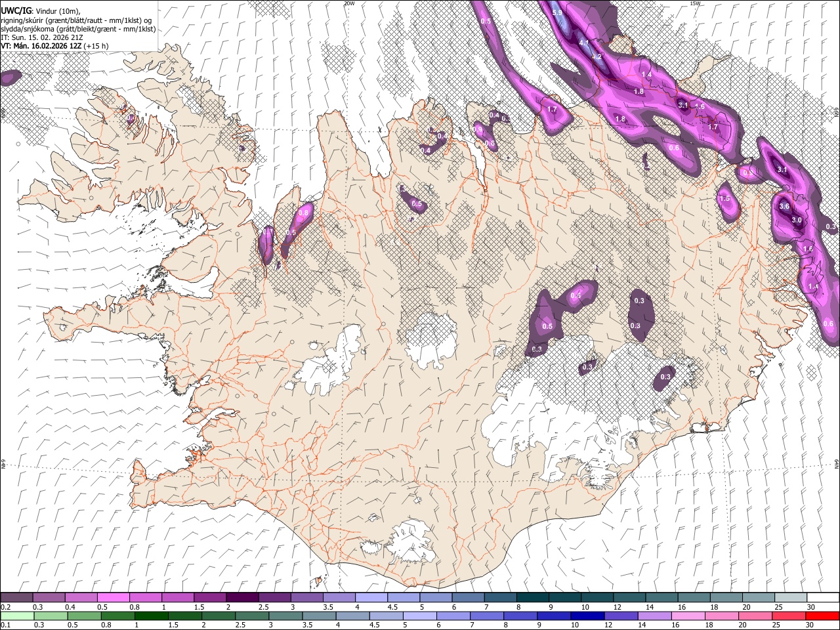Select the '3.6' value on the east coast

(784, 206)
